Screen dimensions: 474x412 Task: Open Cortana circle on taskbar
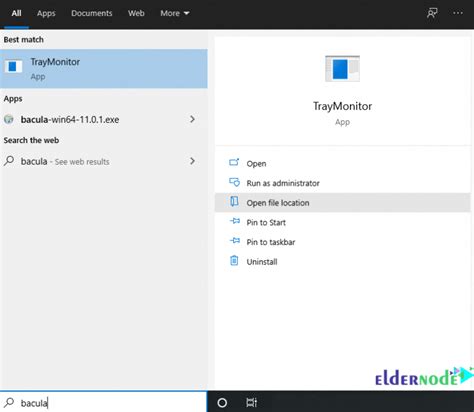222,403
